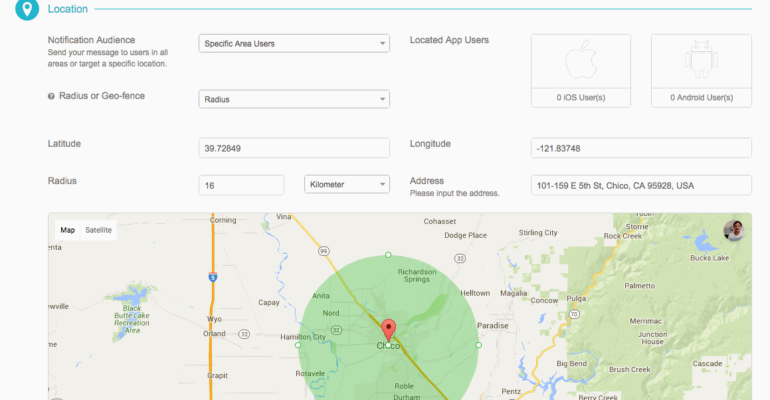Viewport: 770px width, 400px height.
Task: Click the Grapit map label
Action: 217,375
